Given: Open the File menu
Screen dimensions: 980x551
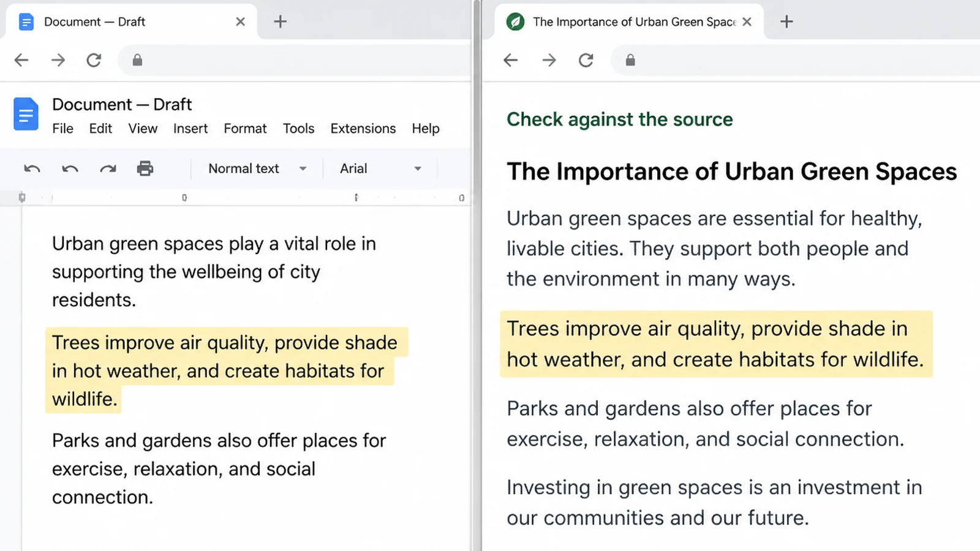Looking at the screenshot, I should tap(62, 129).
